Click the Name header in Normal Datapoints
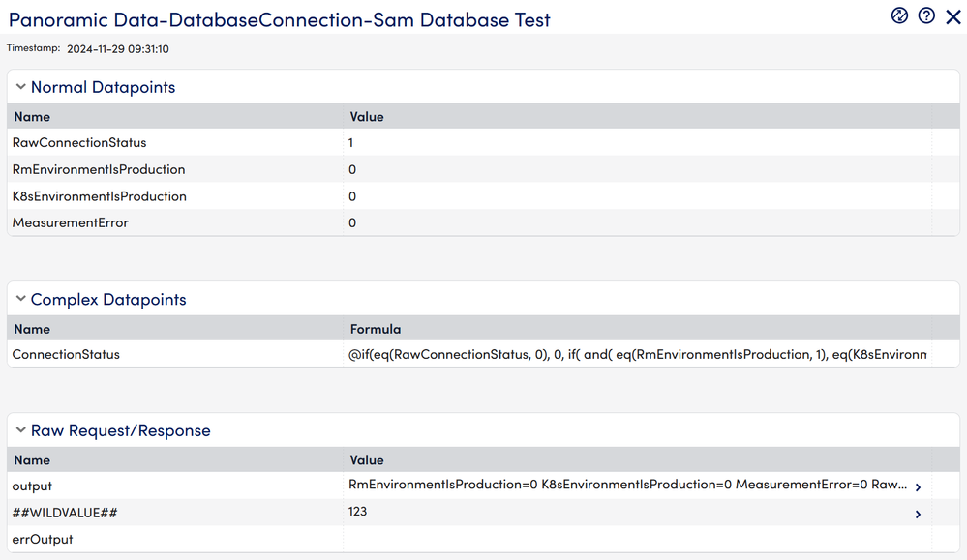 (31, 117)
